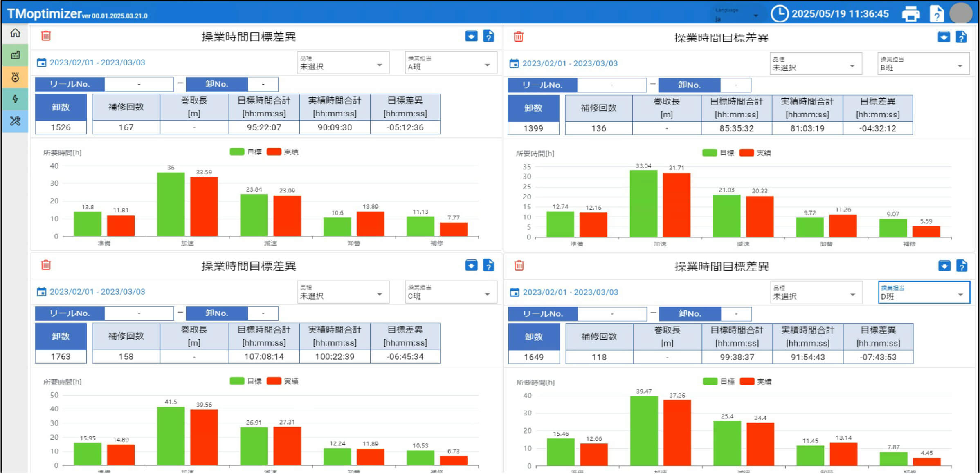980x474 pixels.
Task: Open the Language dropdown in the top bar
Action: tap(736, 13)
